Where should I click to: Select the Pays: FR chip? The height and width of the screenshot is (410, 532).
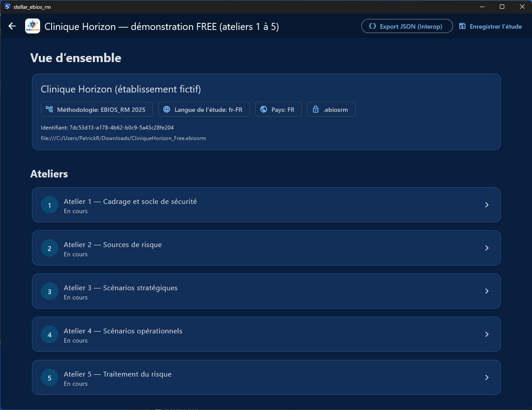(278, 110)
